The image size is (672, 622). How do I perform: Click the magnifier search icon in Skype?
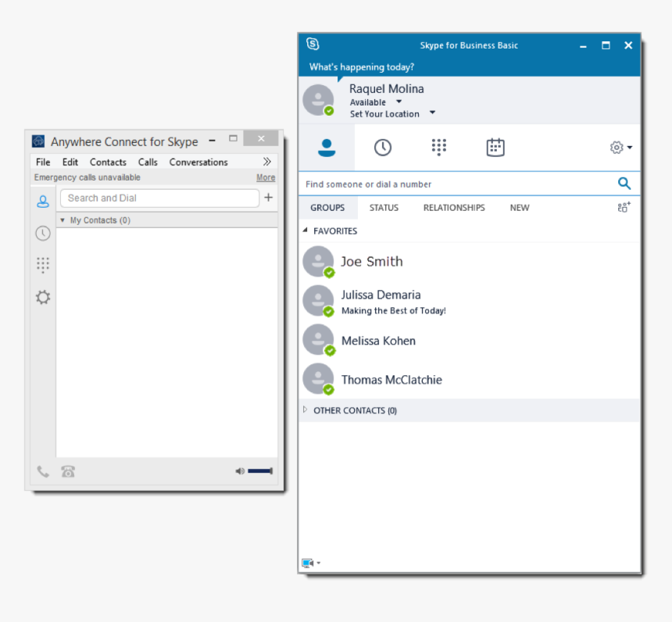pyautogui.click(x=624, y=184)
